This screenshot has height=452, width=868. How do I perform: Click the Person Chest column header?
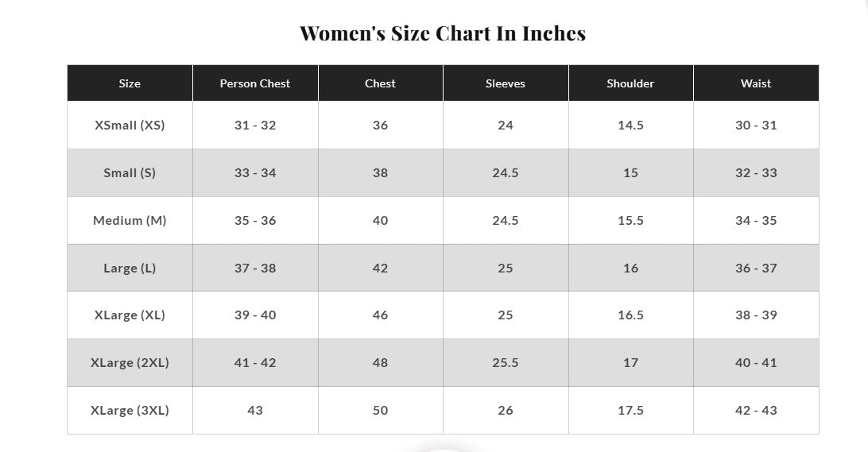pyautogui.click(x=255, y=83)
